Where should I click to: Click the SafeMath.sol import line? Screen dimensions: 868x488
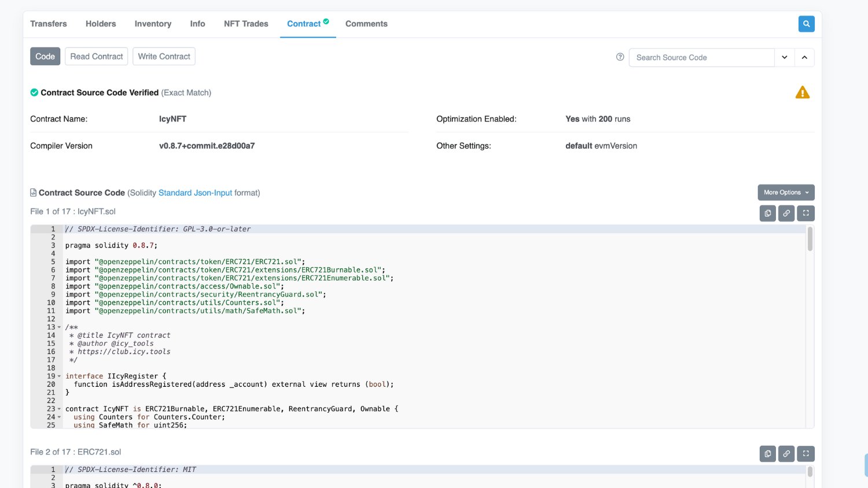tap(185, 310)
